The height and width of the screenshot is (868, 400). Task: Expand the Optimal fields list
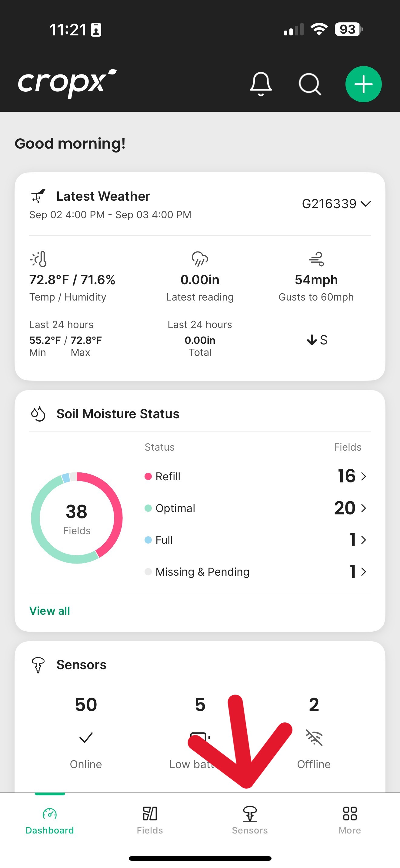[350, 508]
